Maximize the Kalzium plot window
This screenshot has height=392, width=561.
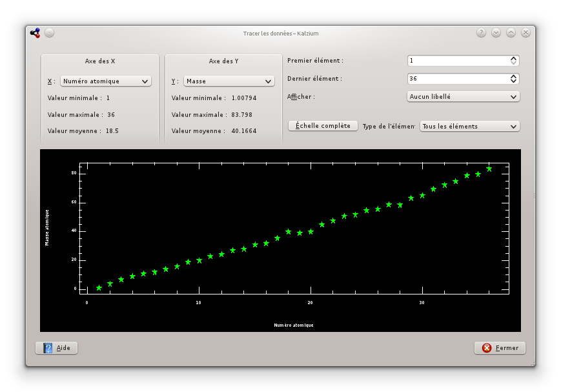511,33
